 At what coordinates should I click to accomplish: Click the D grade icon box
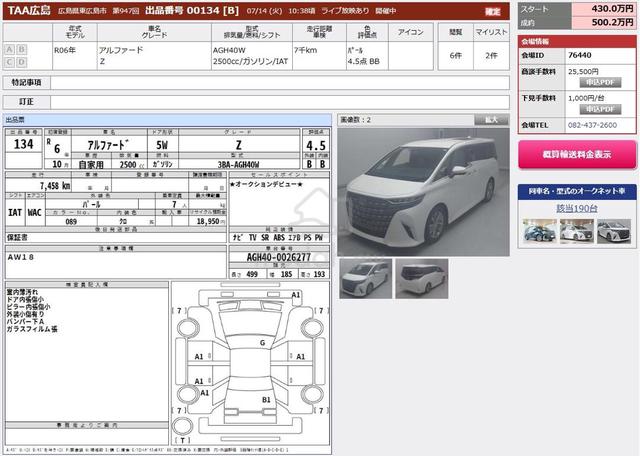click(x=22, y=62)
